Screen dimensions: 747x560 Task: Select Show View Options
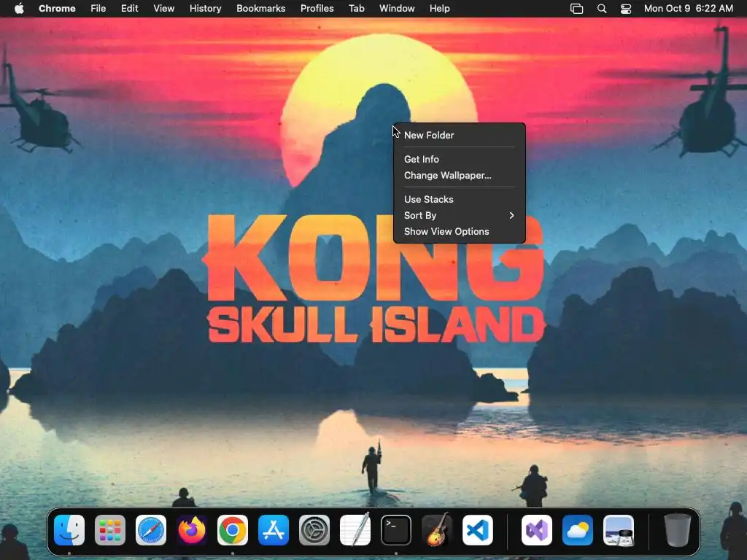tap(460, 231)
